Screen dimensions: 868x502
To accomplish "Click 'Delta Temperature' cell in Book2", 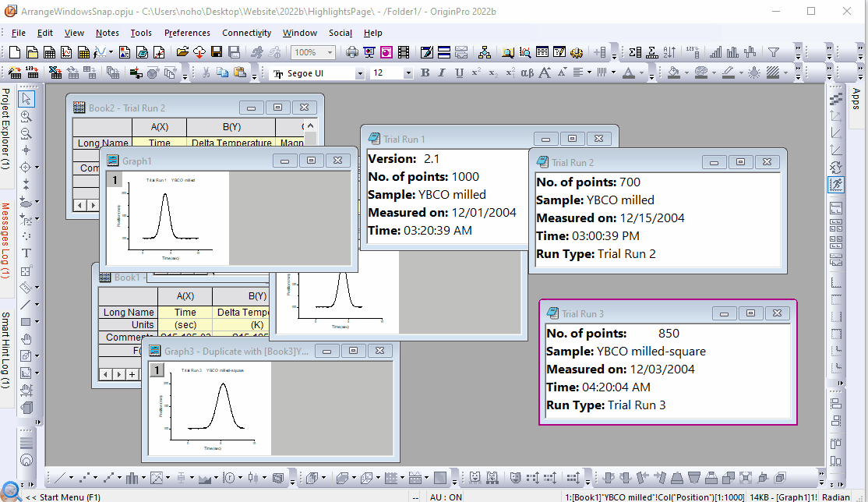I will 231,143.
